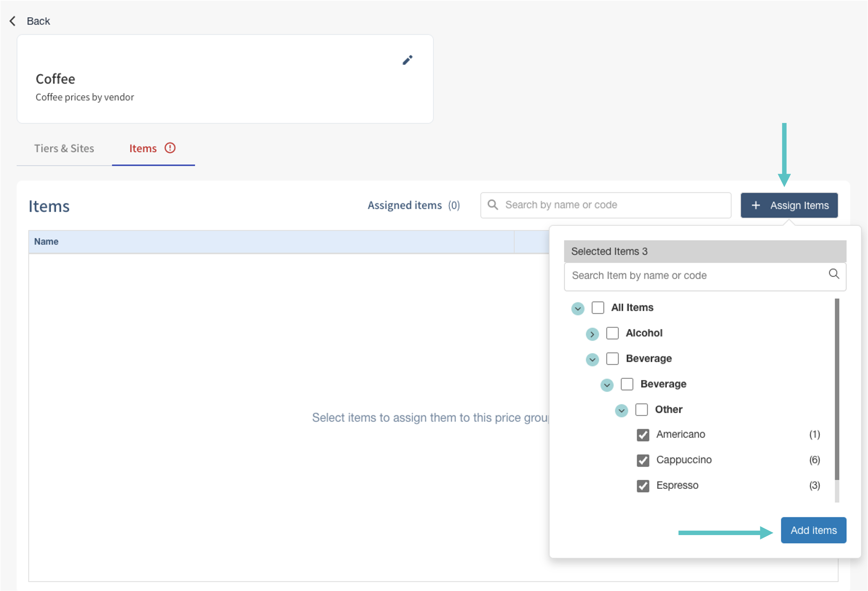Click the plus icon on Assign Items button

(x=755, y=205)
